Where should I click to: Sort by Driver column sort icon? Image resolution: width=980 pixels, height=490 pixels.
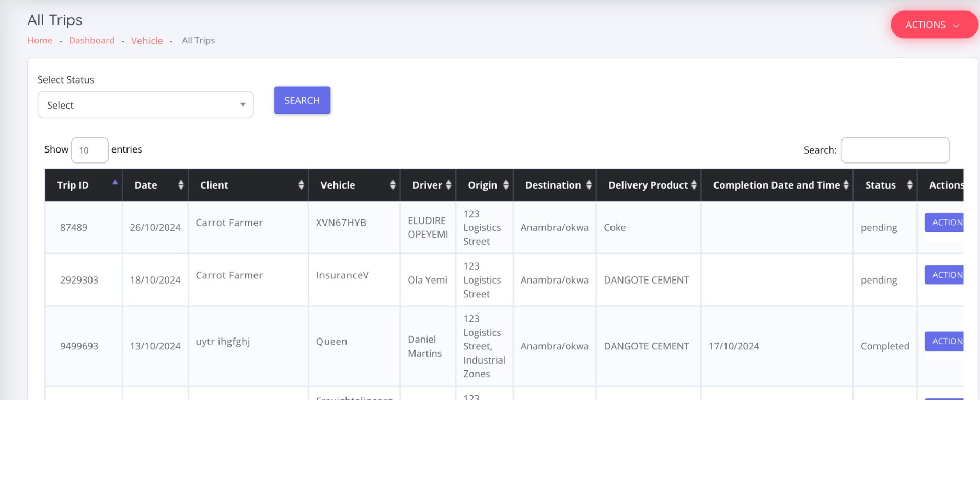pos(448,185)
